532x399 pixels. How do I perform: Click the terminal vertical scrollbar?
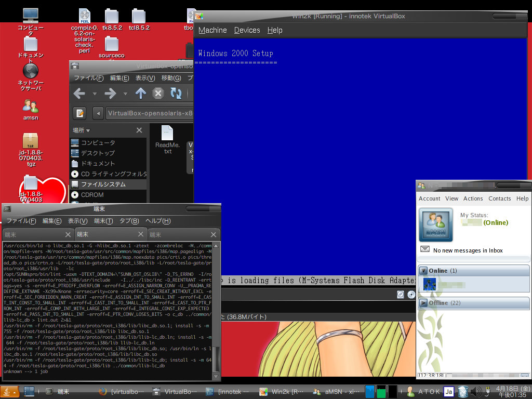tap(217, 358)
